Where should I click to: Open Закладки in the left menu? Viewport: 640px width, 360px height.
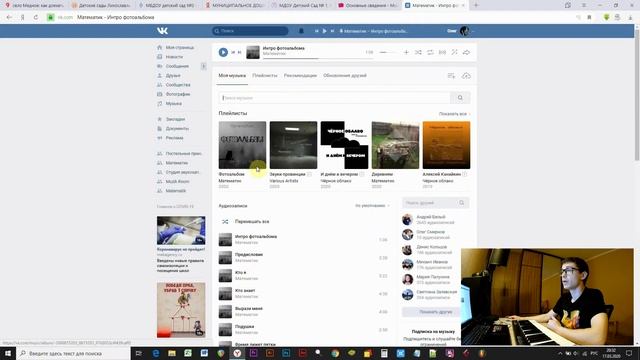(x=176, y=119)
